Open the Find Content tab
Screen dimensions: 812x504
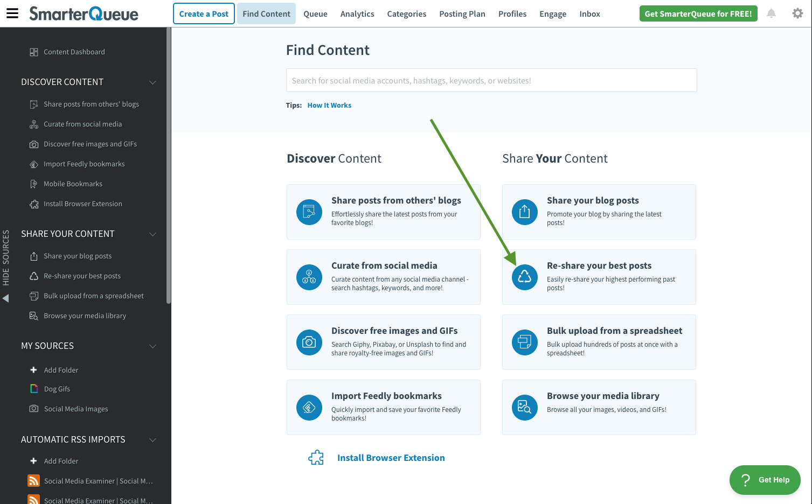[266, 14]
